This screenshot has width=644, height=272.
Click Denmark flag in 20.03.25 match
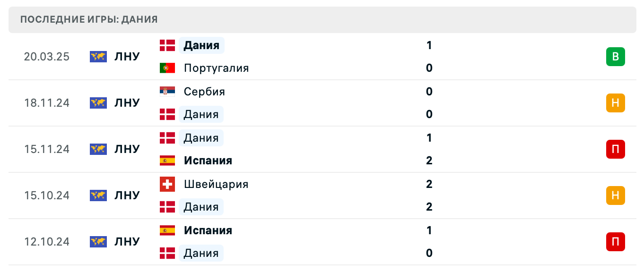coord(167,45)
